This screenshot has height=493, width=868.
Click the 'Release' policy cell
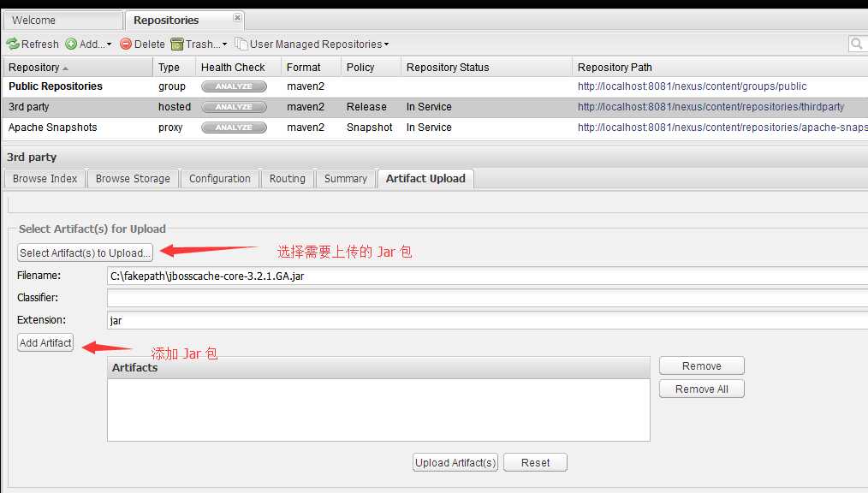pos(366,107)
